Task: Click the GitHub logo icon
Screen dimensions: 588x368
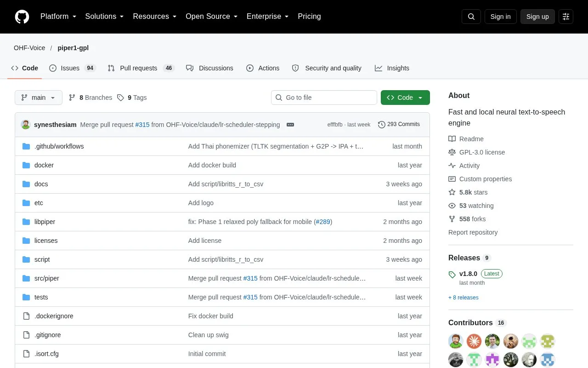Action: click(22, 17)
